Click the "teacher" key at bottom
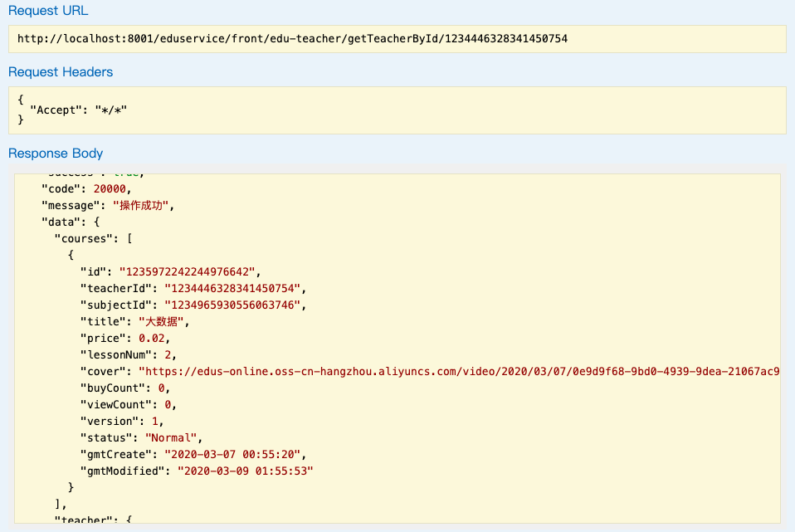The width and height of the screenshot is (795, 532). pos(85,520)
